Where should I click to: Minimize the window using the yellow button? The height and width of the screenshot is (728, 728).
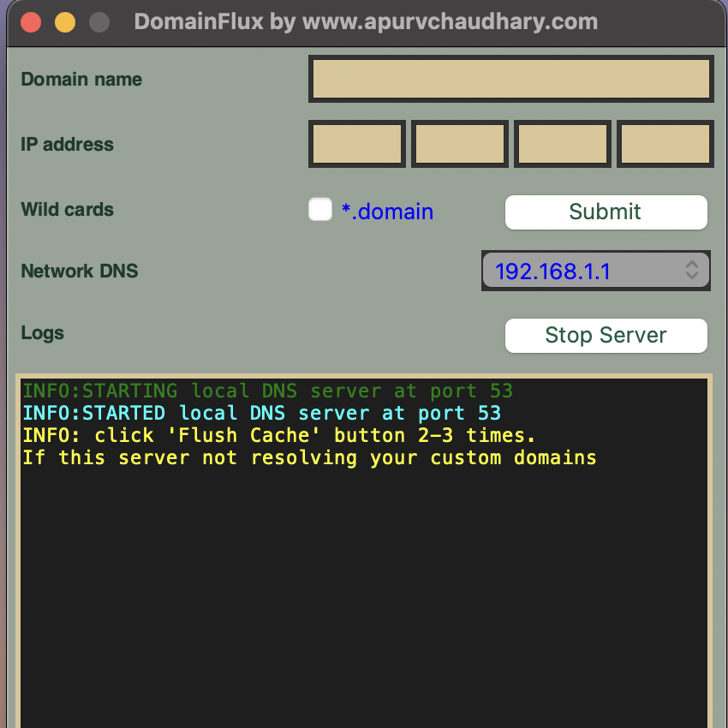[65, 22]
